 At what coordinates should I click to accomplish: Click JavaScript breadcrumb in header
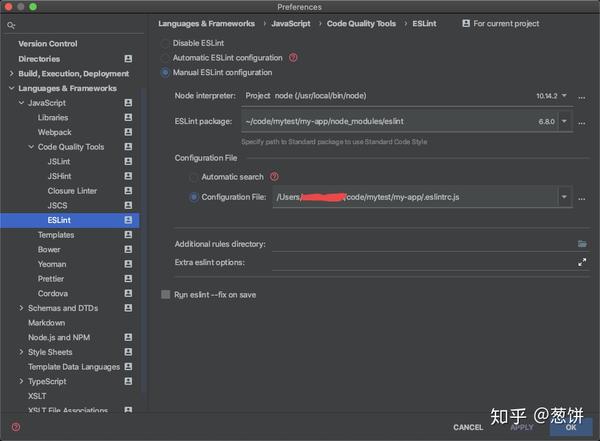point(291,24)
